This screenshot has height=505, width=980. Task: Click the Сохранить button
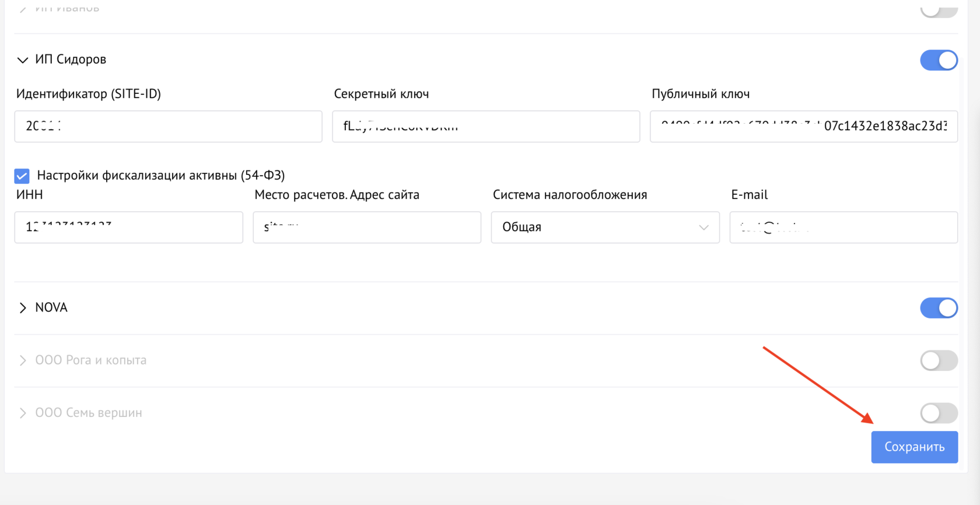pyautogui.click(x=914, y=447)
